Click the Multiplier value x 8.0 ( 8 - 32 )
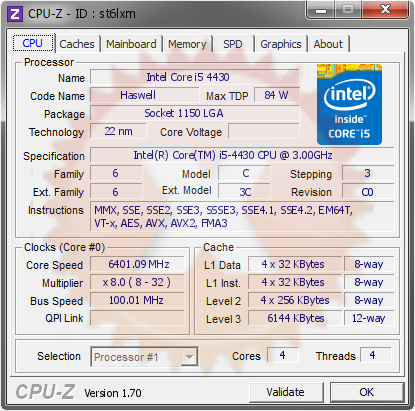Viewport: 415px width, 411px height. tap(137, 283)
